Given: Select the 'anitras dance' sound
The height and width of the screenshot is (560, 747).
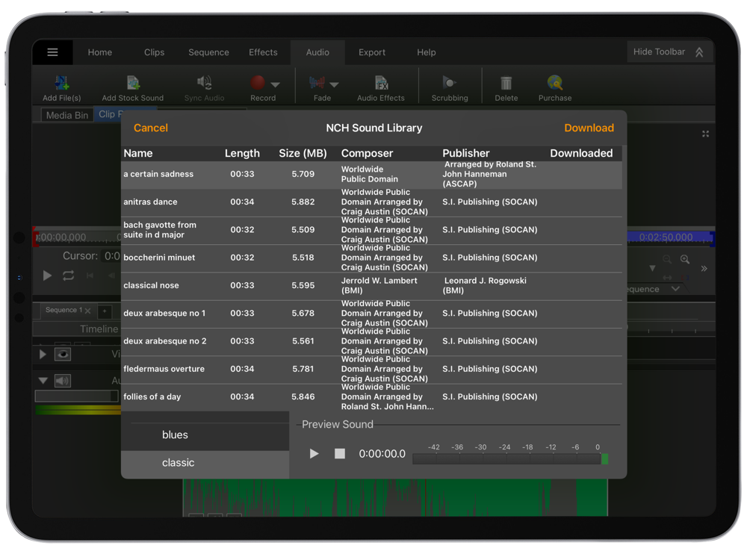Looking at the screenshot, I should (371, 202).
